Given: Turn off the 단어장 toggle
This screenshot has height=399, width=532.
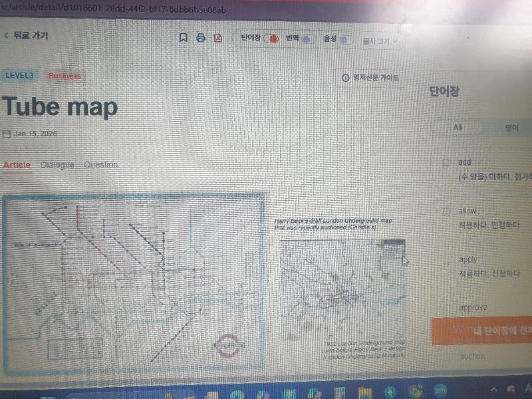Looking at the screenshot, I should [x=271, y=39].
